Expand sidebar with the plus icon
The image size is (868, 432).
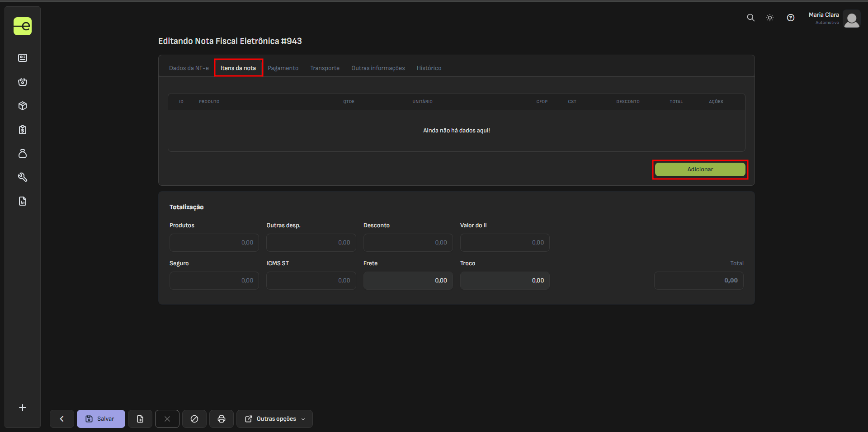pos(23,408)
